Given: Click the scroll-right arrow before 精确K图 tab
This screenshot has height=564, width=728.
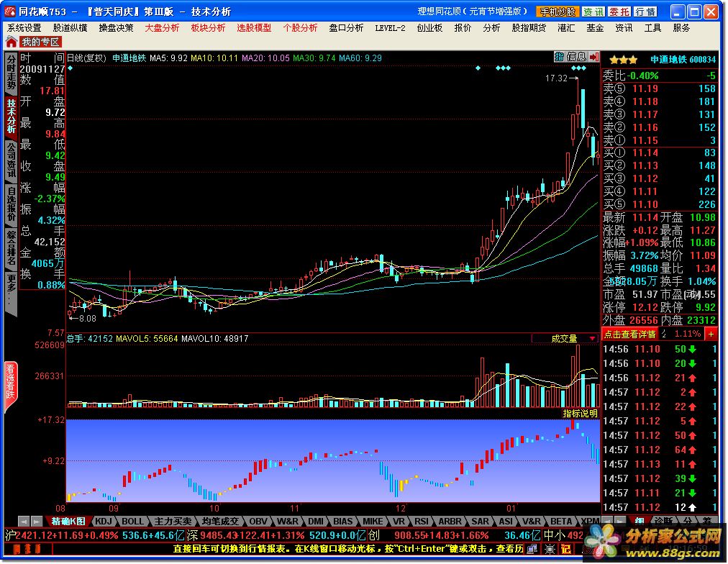Looking at the screenshot, I should click(37, 522).
